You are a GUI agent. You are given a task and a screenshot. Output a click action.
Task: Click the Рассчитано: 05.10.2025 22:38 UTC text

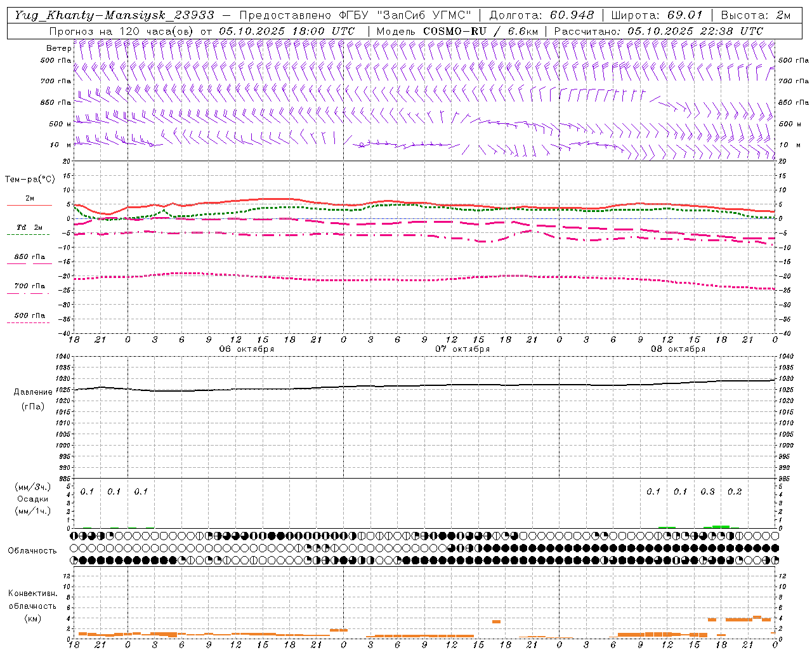coord(658,31)
